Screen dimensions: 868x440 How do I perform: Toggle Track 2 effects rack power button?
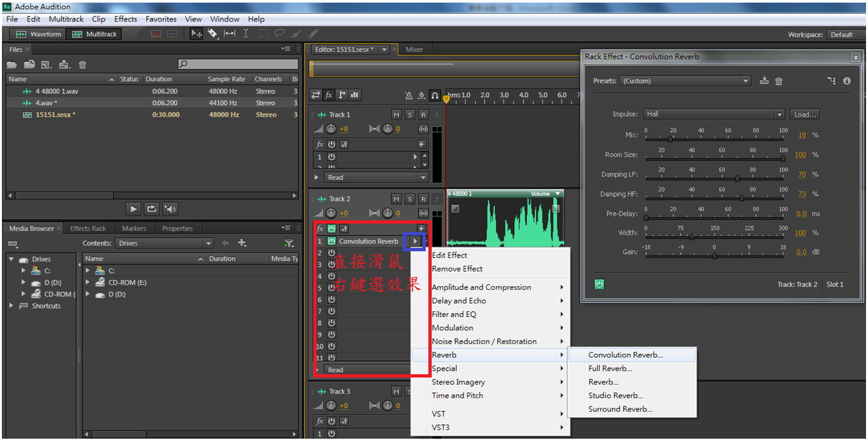332,228
